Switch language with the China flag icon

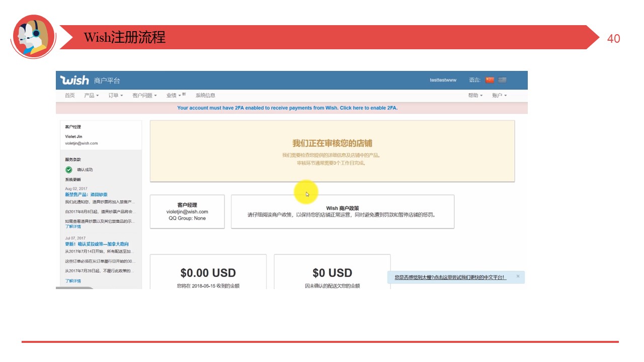pyautogui.click(x=490, y=80)
